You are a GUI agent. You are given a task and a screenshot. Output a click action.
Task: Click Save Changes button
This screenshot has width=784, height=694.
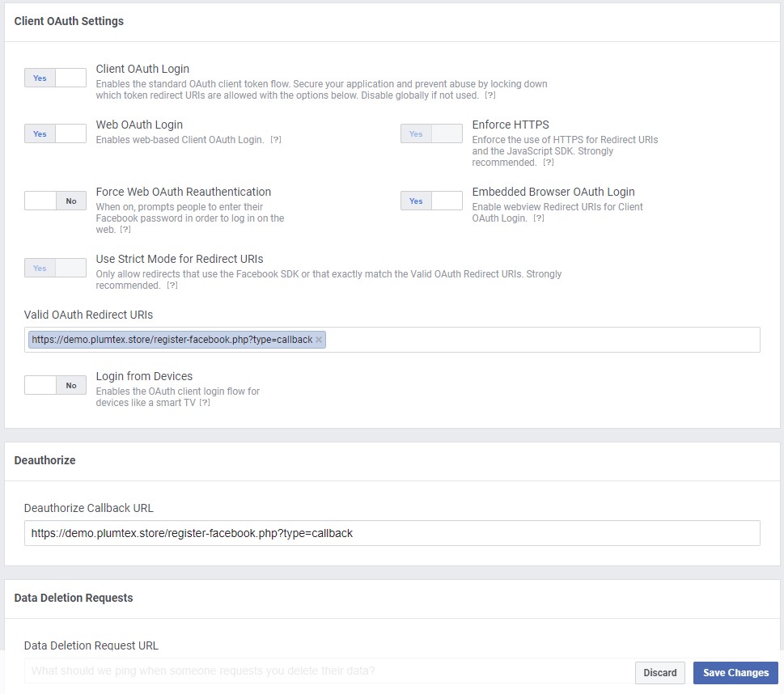point(735,672)
